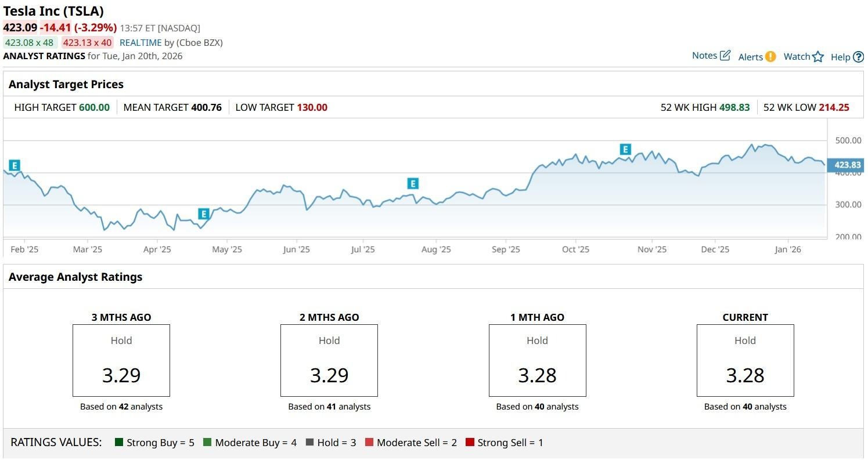Select the earnings marker before May '25
The image size is (868, 460).
[203, 214]
